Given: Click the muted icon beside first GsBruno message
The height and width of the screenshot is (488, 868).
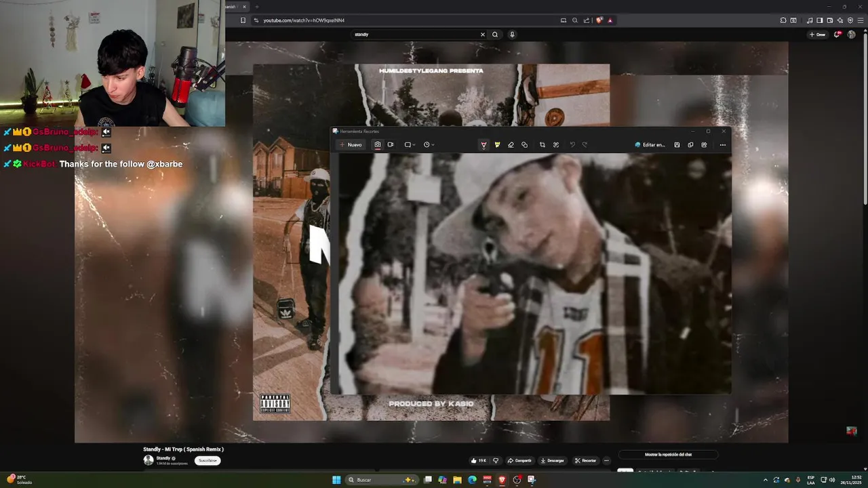Looking at the screenshot, I should pyautogui.click(x=106, y=132).
